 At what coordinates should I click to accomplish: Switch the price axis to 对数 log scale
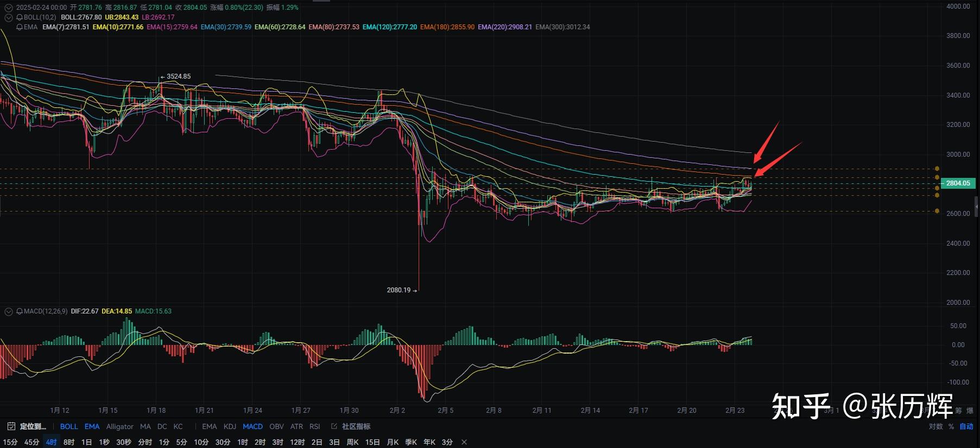(935, 426)
